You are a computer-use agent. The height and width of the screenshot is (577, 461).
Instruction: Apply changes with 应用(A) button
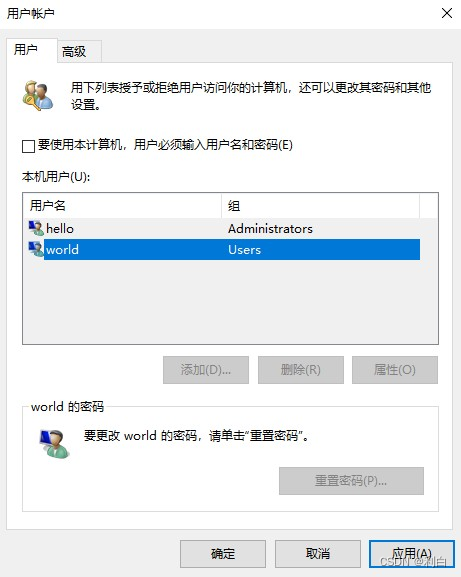click(x=412, y=553)
